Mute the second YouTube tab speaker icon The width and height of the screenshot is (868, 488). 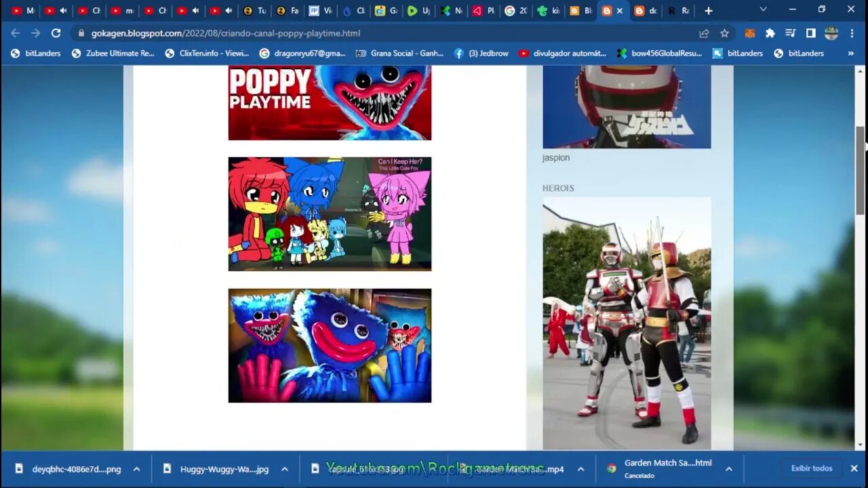click(x=63, y=11)
